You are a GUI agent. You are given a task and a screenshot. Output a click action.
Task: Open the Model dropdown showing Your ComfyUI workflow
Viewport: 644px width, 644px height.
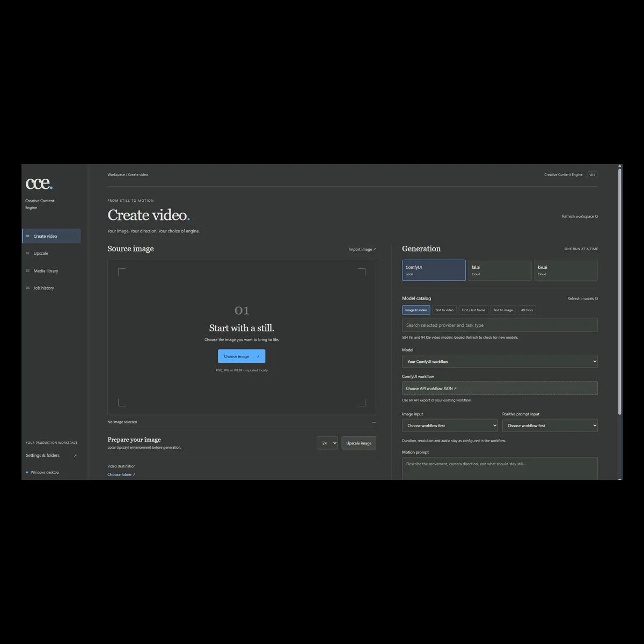(500, 362)
